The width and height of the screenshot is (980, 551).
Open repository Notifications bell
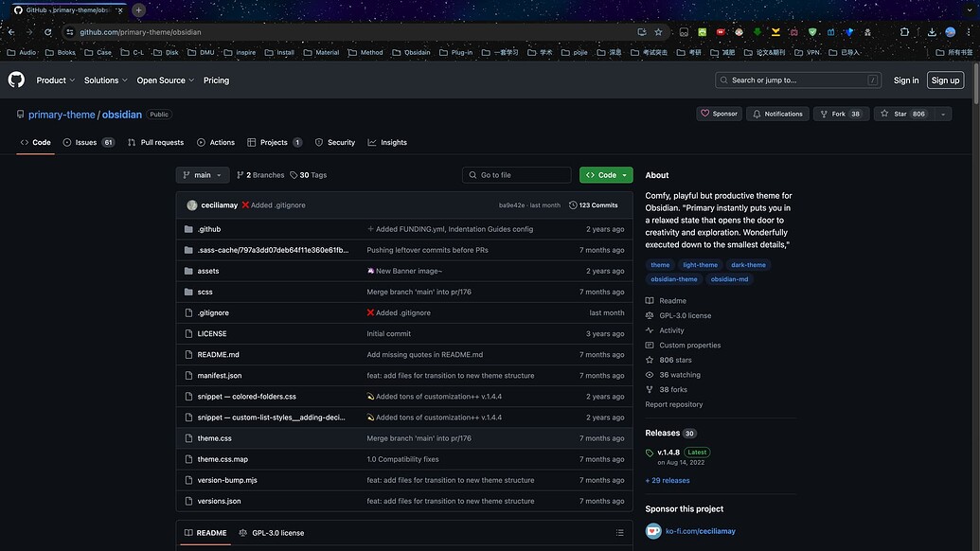[777, 114]
